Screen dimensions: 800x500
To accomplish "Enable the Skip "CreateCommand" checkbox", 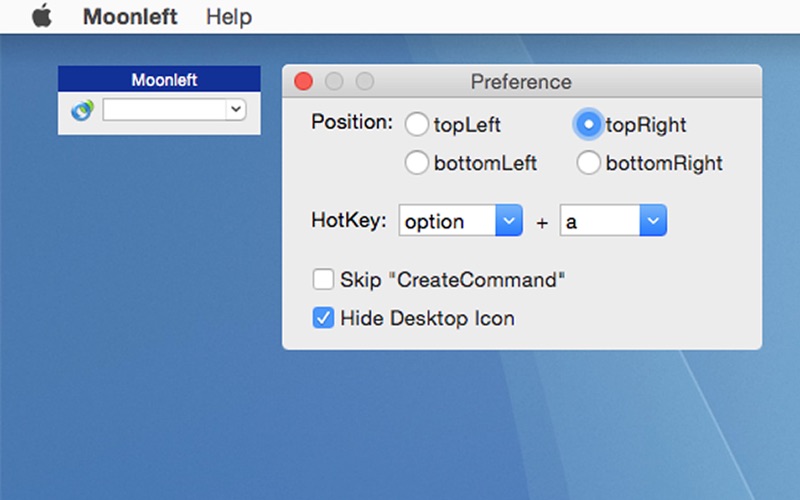I will click(x=323, y=280).
